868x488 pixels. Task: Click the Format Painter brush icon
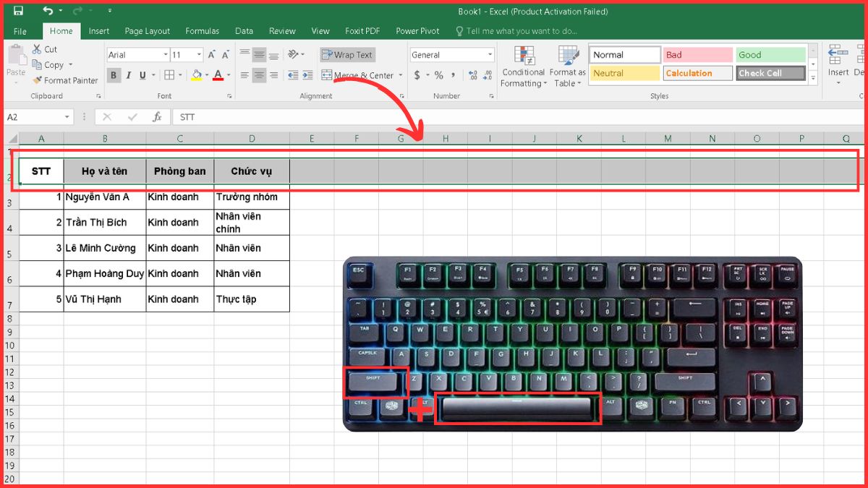tap(37, 80)
